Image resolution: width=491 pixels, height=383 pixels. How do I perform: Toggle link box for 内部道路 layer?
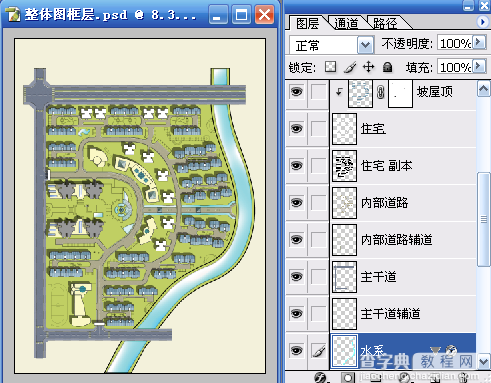pyautogui.click(x=318, y=202)
